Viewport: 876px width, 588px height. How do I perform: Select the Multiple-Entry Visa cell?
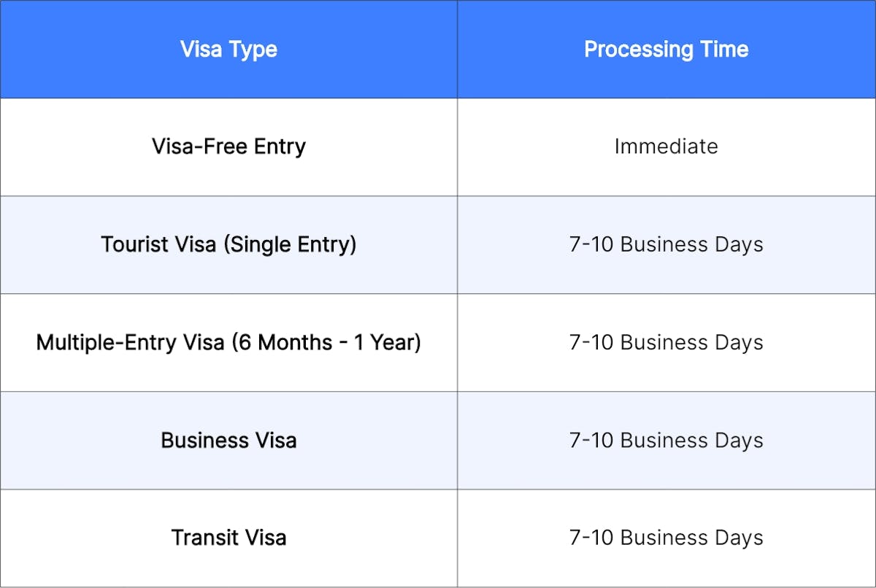(x=228, y=342)
